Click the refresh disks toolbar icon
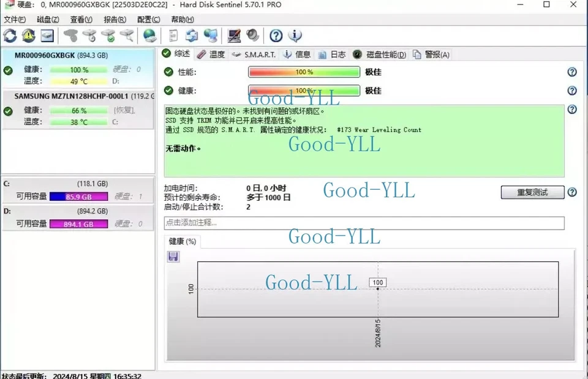Image resolution: width=588 pixels, height=379 pixels. click(x=10, y=36)
